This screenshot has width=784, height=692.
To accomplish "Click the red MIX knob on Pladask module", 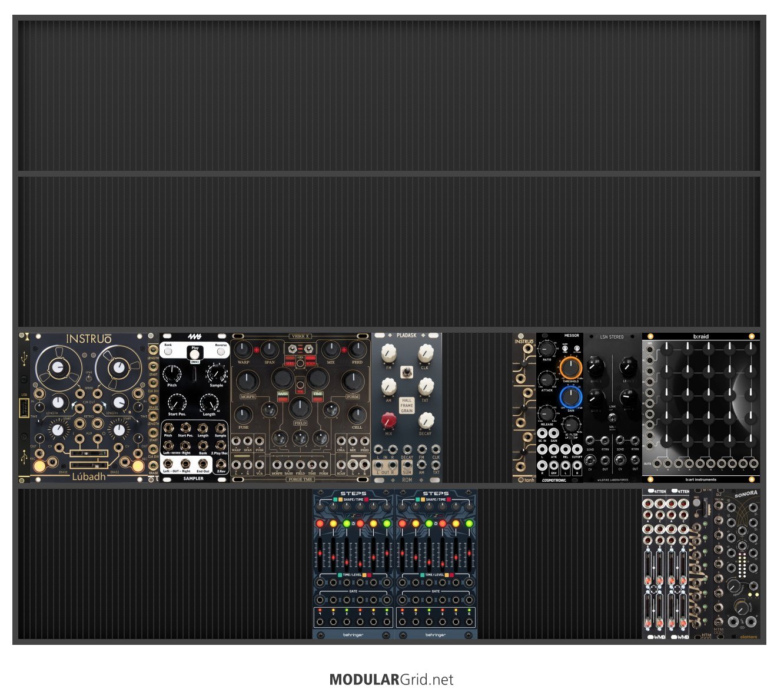I will point(388,421).
